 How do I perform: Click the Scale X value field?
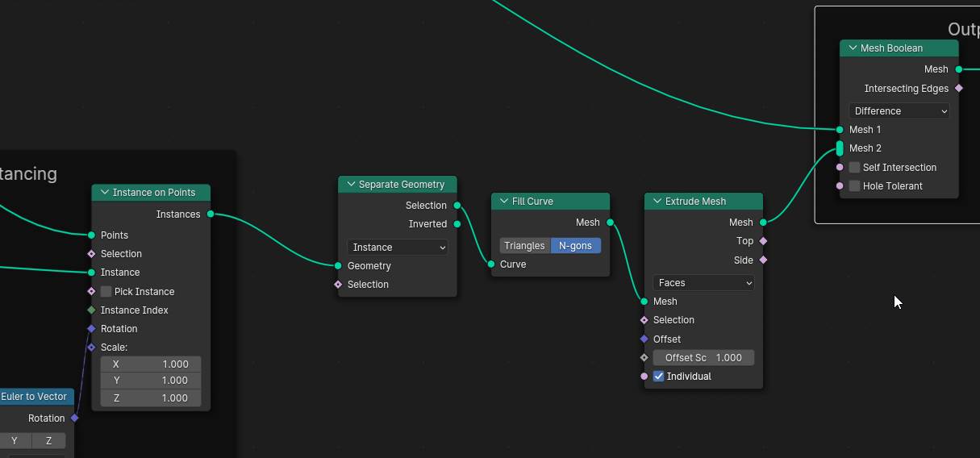[x=151, y=364]
